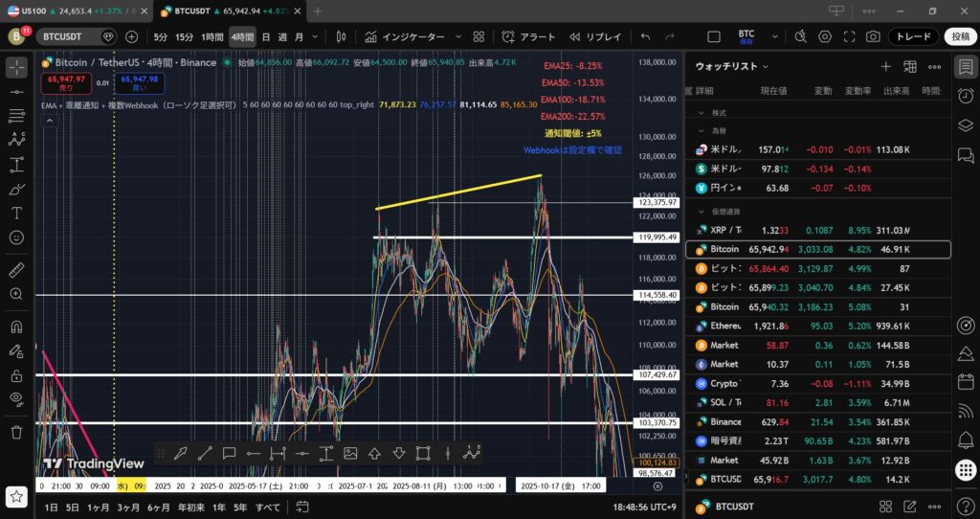The width and height of the screenshot is (980, 519).
Task: Take a chart snapshot with camera icon
Action: (x=873, y=36)
